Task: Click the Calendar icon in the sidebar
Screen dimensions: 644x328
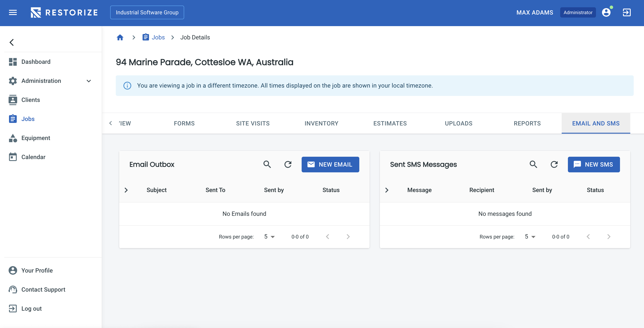Action: tap(13, 157)
